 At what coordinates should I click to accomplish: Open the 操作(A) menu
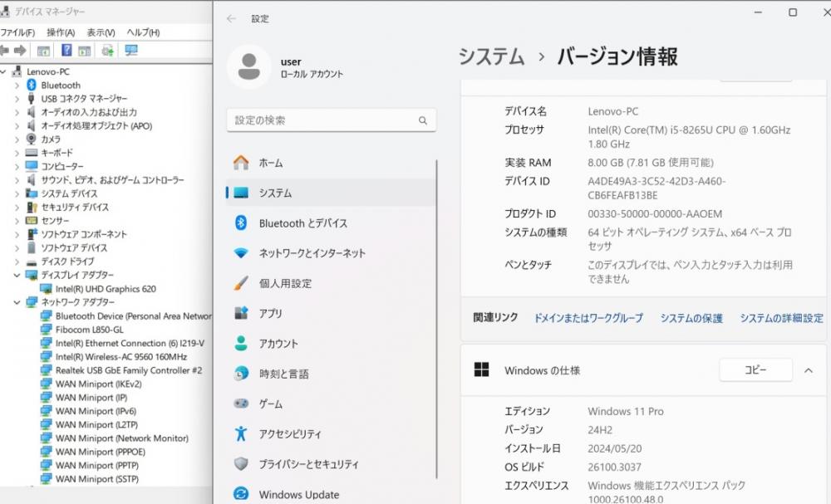pos(61,32)
